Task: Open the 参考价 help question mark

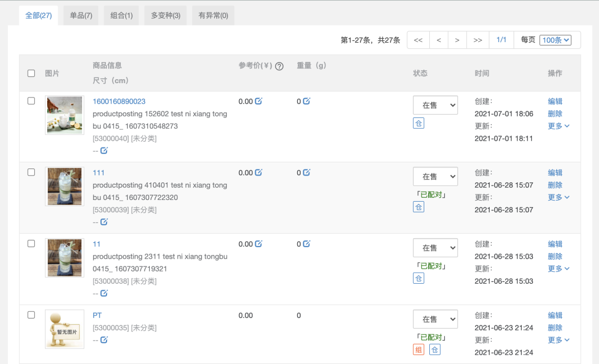Action: tap(279, 66)
